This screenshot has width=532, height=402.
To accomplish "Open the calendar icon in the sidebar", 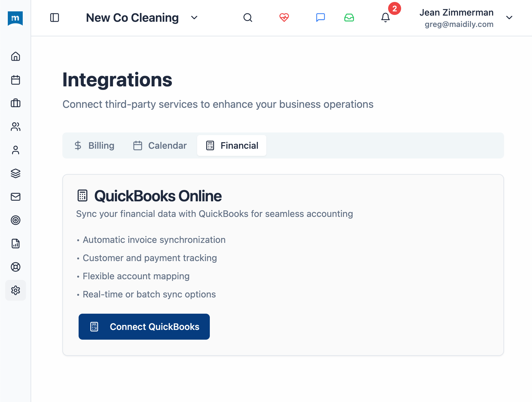I will pyautogui.click(x=15, y=80).
